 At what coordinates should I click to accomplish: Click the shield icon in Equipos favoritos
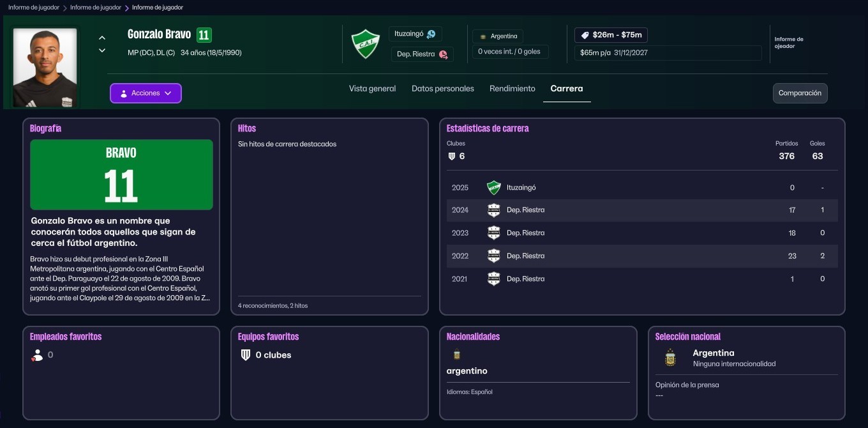246,355
